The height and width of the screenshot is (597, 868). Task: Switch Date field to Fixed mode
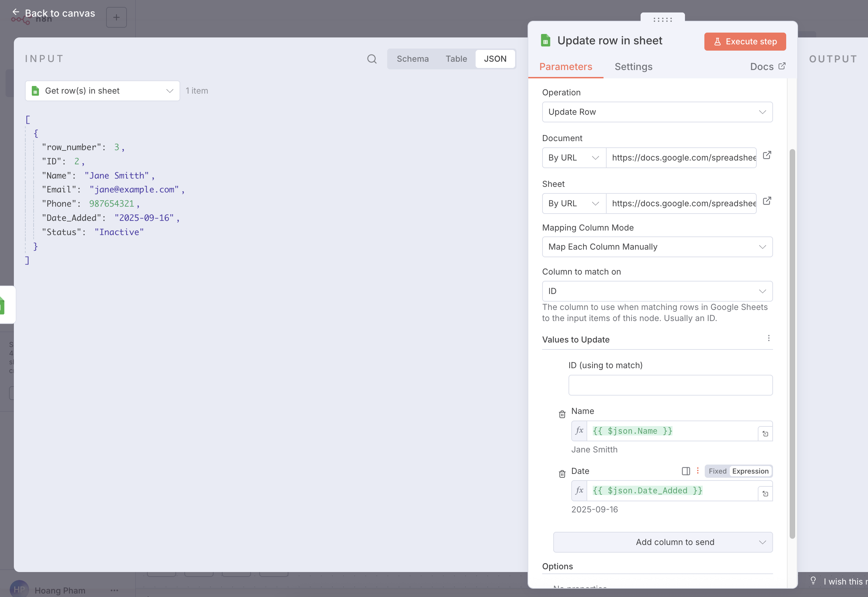point(717,471)
